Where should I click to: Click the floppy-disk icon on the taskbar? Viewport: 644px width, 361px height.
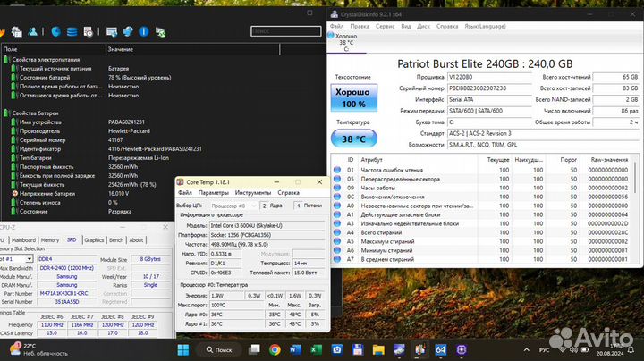[358, 349]
